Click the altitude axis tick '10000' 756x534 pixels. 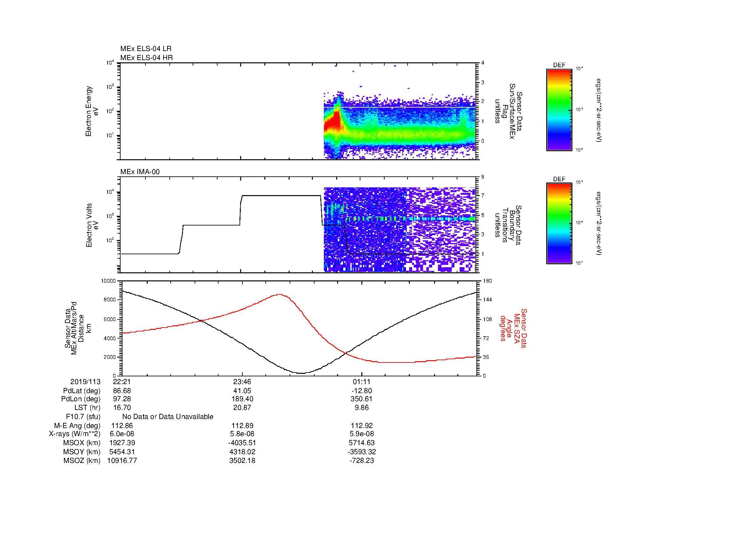tap(108, 281)
